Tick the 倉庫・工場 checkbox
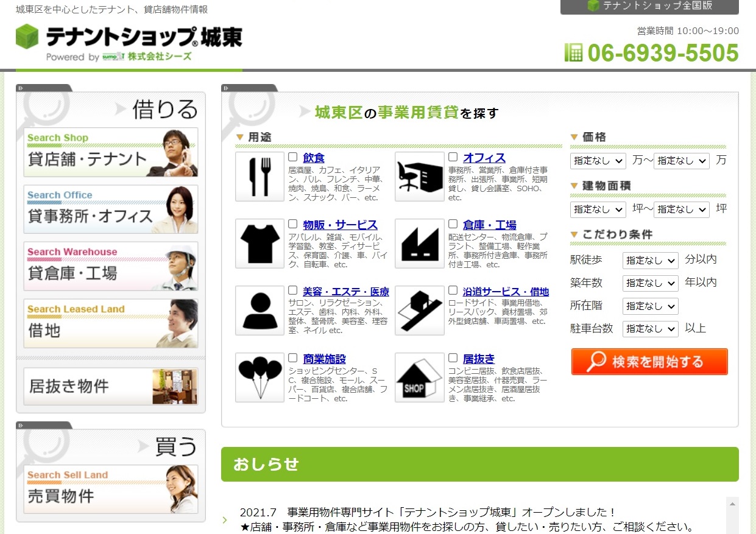The image size is (756, 534). tap(453, 224)
